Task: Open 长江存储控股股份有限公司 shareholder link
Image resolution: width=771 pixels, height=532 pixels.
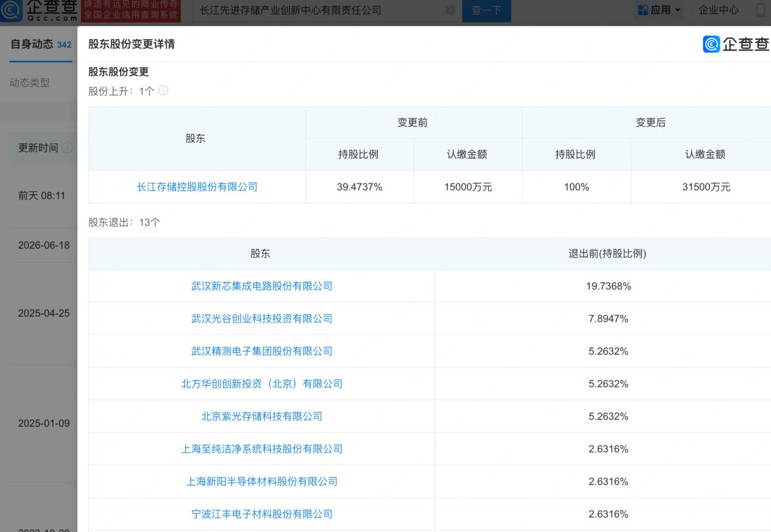Action: pos(197,187)
